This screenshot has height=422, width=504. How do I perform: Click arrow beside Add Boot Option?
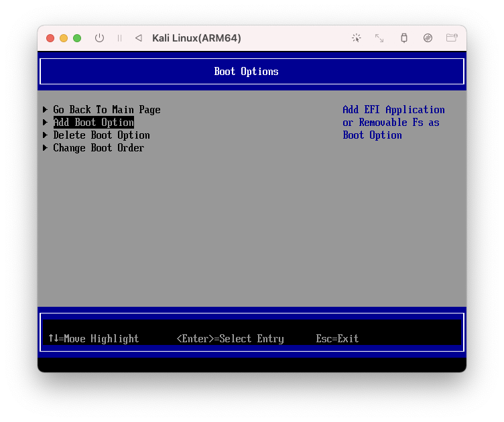[46, 123]
